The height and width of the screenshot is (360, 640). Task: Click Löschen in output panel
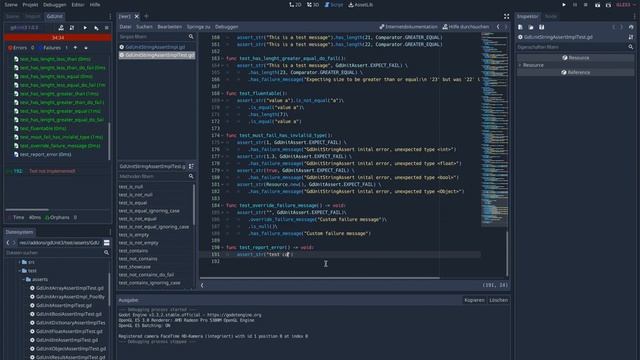(x=498, y=300)
